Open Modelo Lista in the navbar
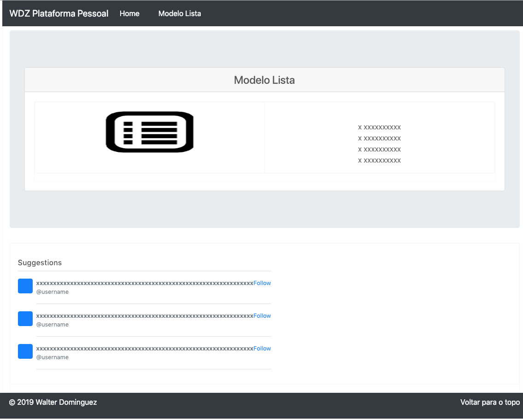This screenshot has width=523, height=420. (x=180, y=13)
